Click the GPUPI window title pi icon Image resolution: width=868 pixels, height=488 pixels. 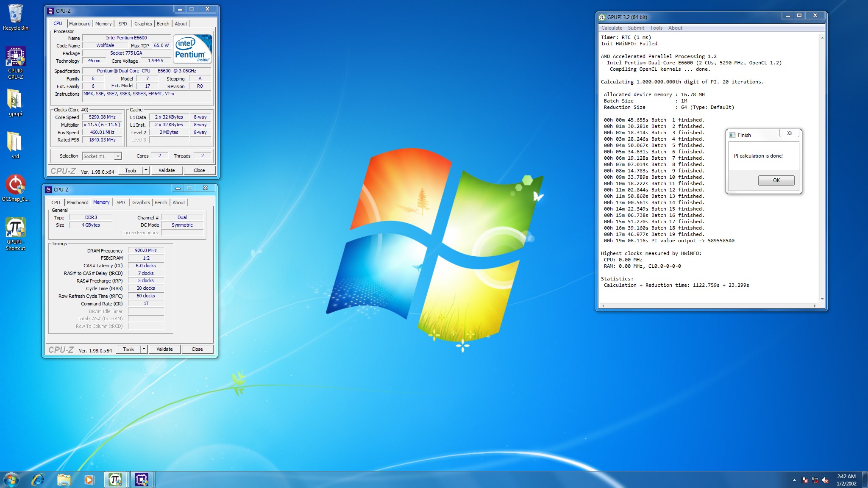point(602,17)
